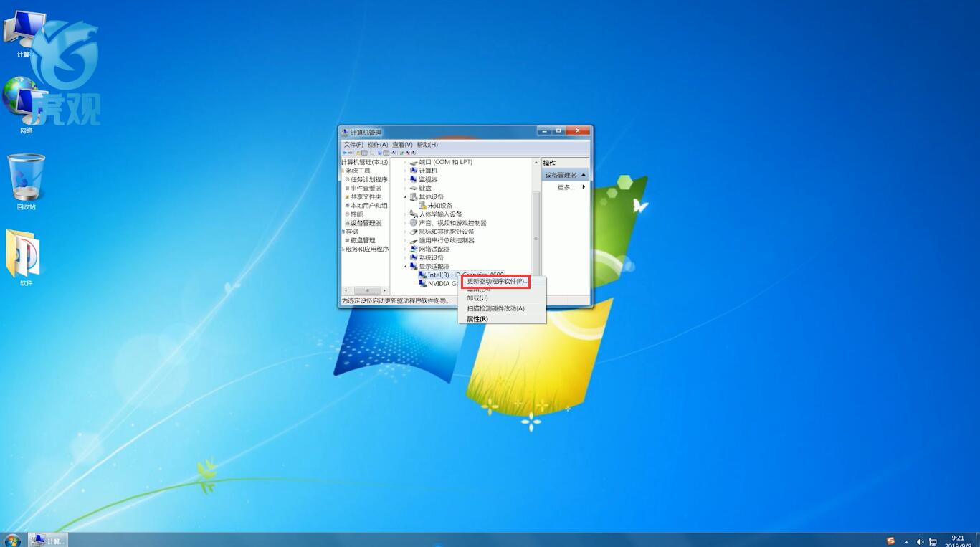Choose 扫描检测硬件改动(A) in context menu
The width and height of the screenshot is (980, 547).
[496, 308]
